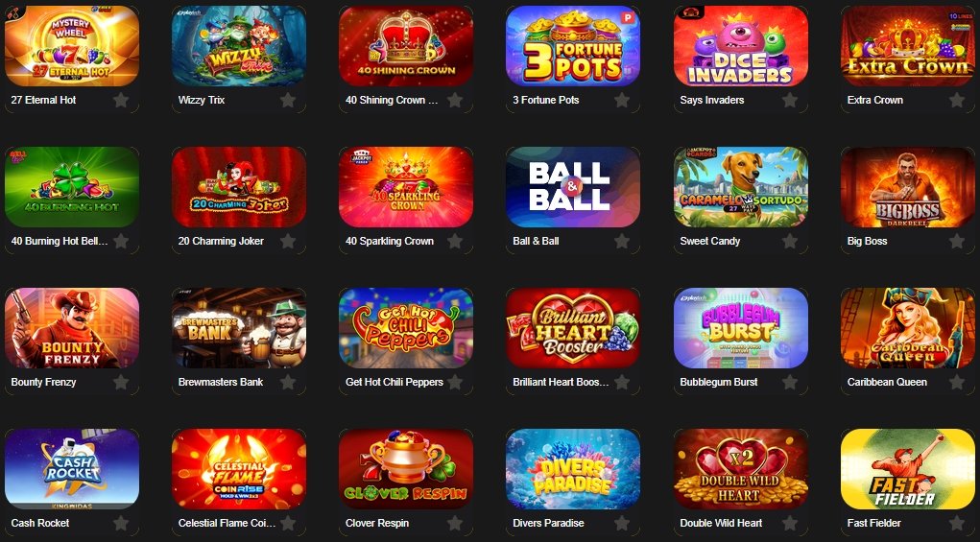Viewport: 980px width, 542px height.
Task: Add Cash Rocket to favorites star
Action: 121,523
